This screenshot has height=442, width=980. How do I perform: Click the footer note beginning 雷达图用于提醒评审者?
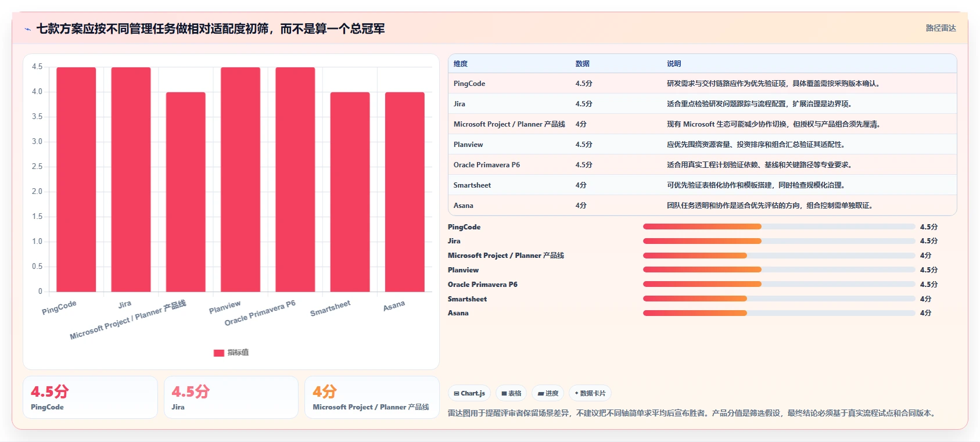pyautogui.click(x=692, y=414)
